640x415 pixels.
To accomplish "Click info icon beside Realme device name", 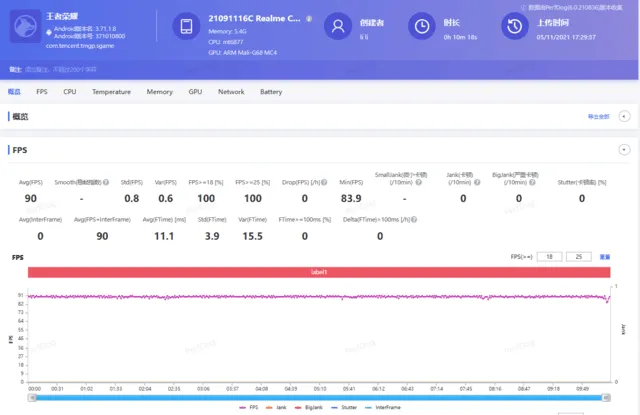I will pos(307,19).
